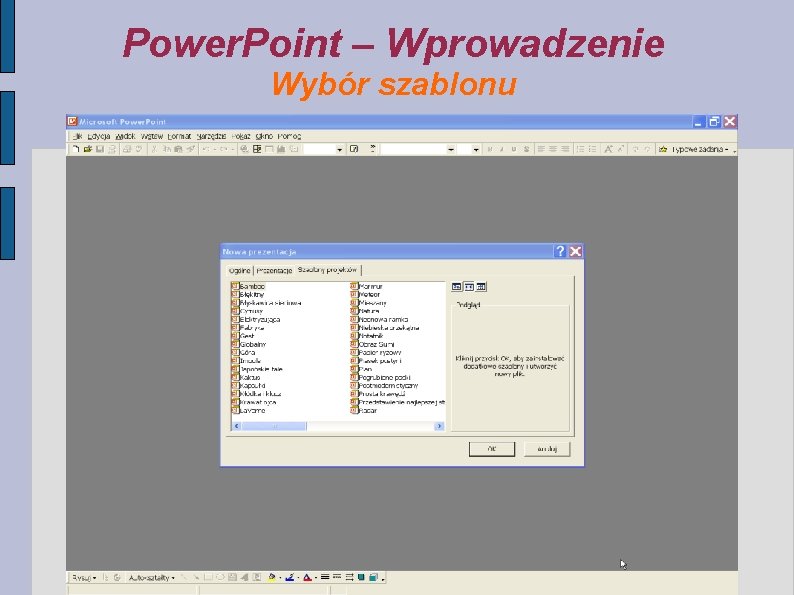794x595 pixels.
Task: Click the Large Icons view button in dialog
Action: coord(456,287)
